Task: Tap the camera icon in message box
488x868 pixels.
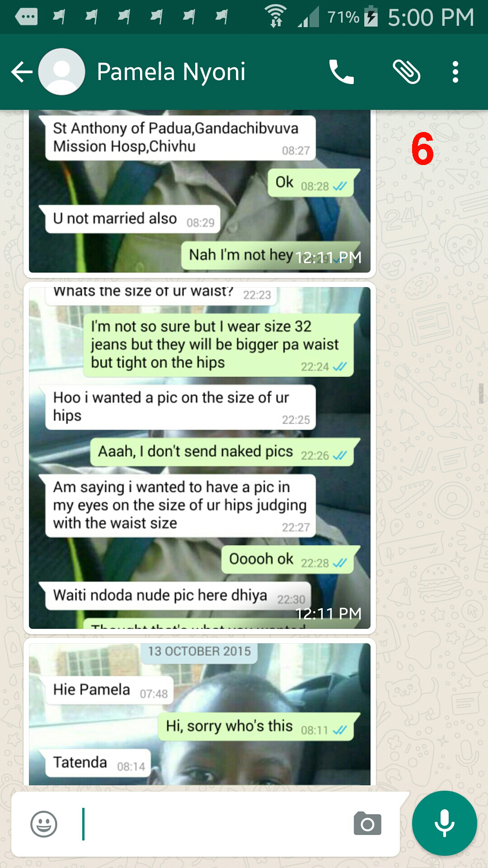Action: coord(367,823)
